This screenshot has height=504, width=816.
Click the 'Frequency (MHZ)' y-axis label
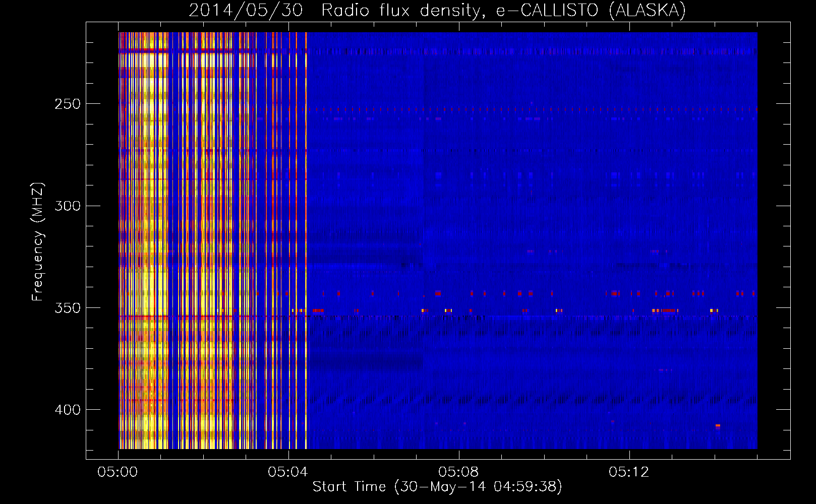pyautogui.click(x=38, y=242)
